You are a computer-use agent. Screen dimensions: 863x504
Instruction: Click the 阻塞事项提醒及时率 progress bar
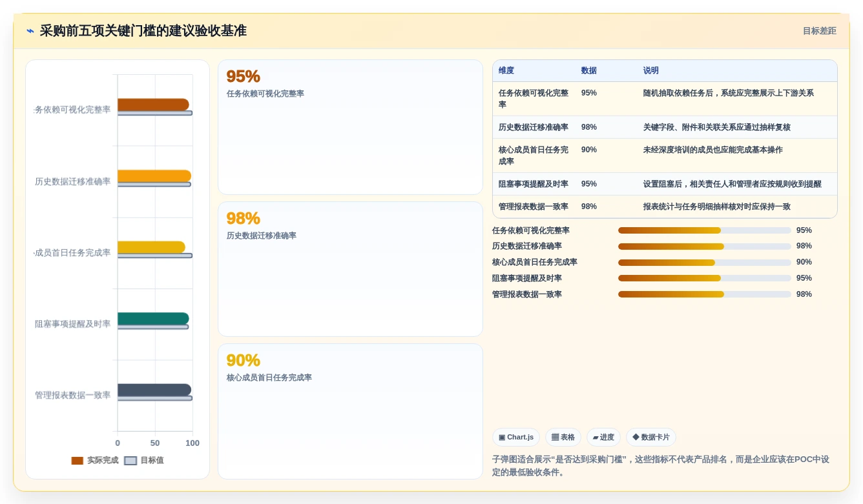705,278
